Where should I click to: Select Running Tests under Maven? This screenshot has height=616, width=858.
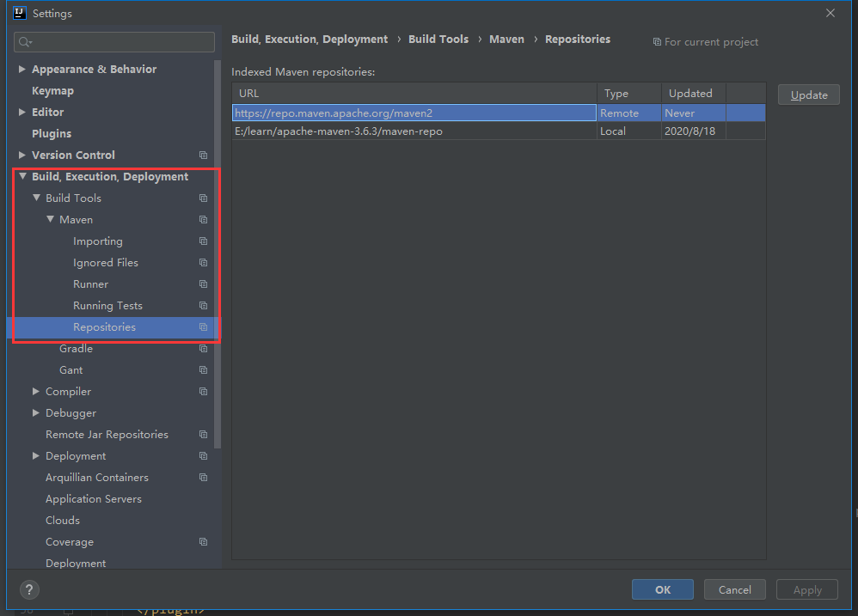107,306
